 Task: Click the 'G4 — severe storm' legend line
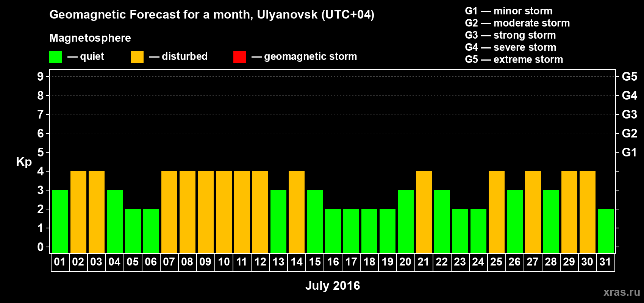(x=511, y=47)
